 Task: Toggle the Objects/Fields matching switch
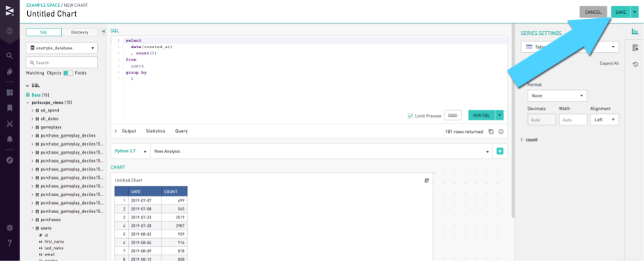67,73
